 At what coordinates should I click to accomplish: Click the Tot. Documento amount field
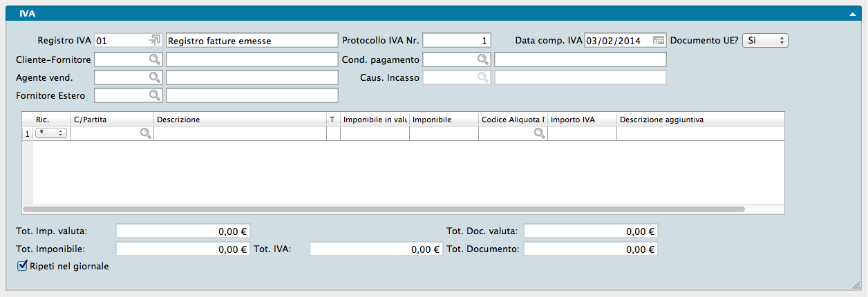pos(590,249)
